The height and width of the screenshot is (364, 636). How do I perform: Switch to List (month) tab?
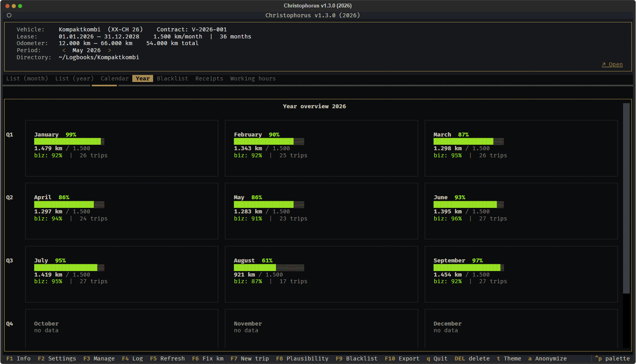coord(27,78)
